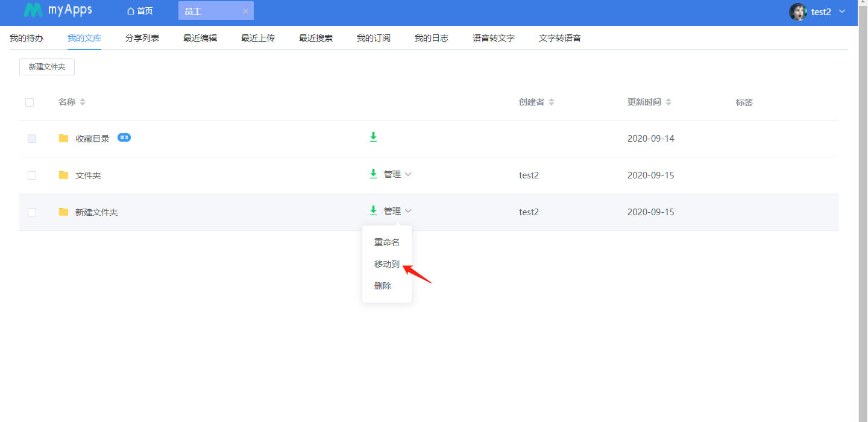The image size is (868, 422).
Task: Click the myApps logo
Action: pyautogui.click(x=58, y=11)
